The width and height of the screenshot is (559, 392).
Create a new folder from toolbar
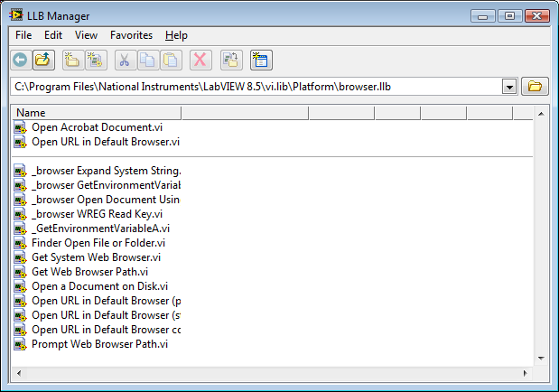tap(72, 60)
